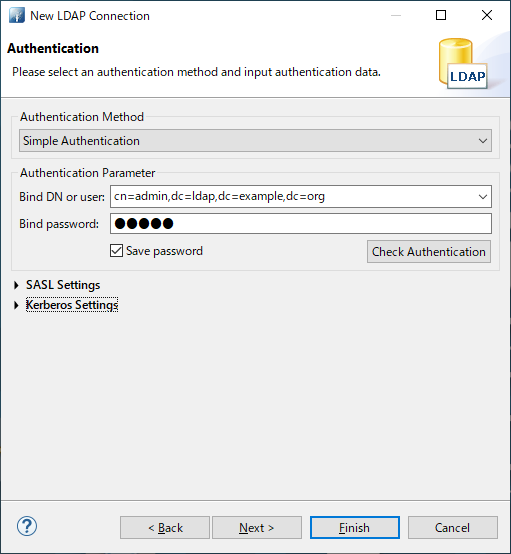Click the LDAP database icon in the header
The image size is (511, 554).
[463, 64]
